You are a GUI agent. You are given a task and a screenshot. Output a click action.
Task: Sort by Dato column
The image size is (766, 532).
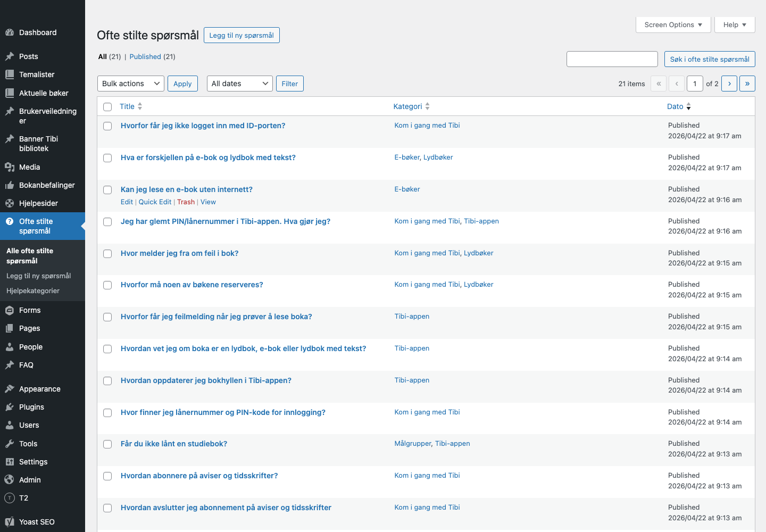coord(679,106)
